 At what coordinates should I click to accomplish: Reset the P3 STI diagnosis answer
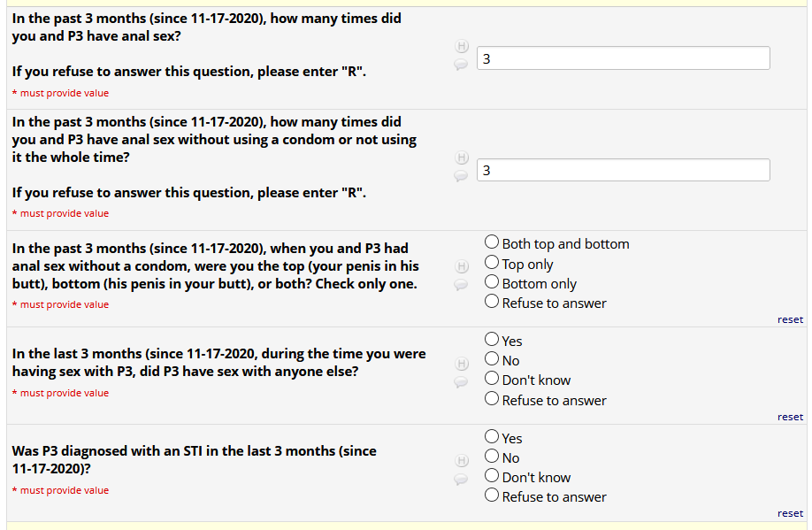pyautogui.click(x=790, y=513)
